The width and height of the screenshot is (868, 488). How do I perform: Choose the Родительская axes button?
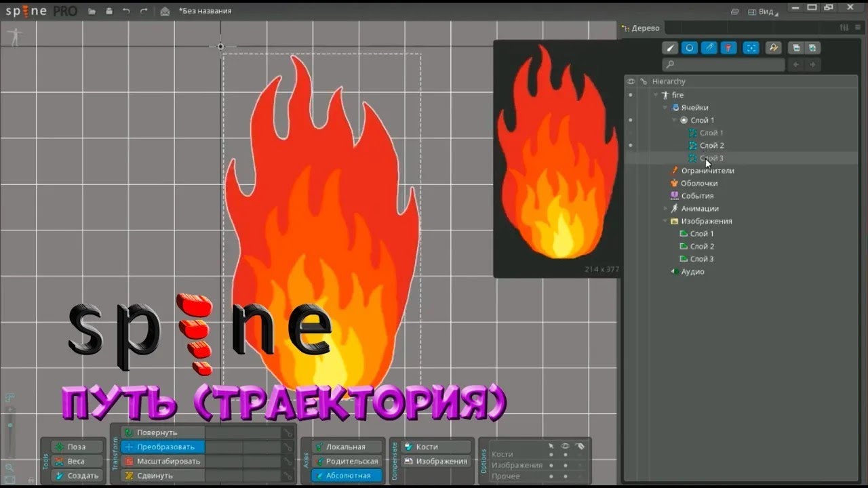[346, 461]
